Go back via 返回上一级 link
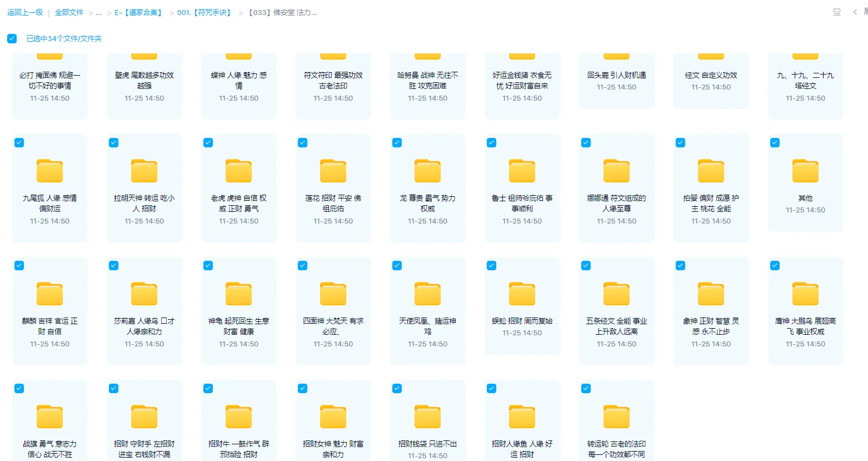The image size is (868, 461). tap(25, 12)
